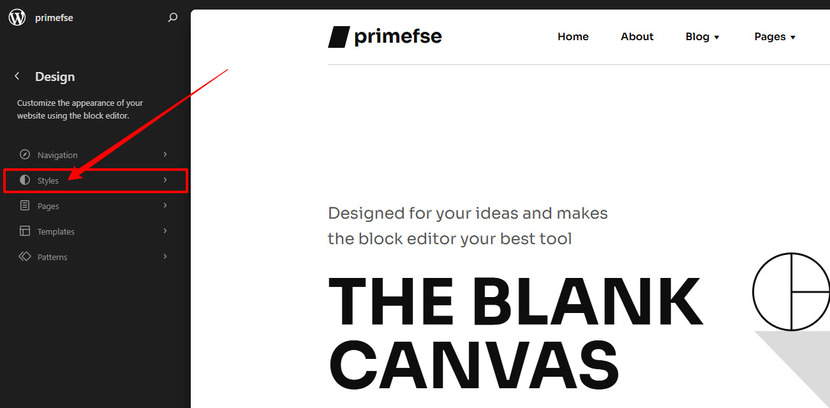Click the primefse parallelogram logo
The height and width of the screenshot is (408, 830).
(339, 37)
